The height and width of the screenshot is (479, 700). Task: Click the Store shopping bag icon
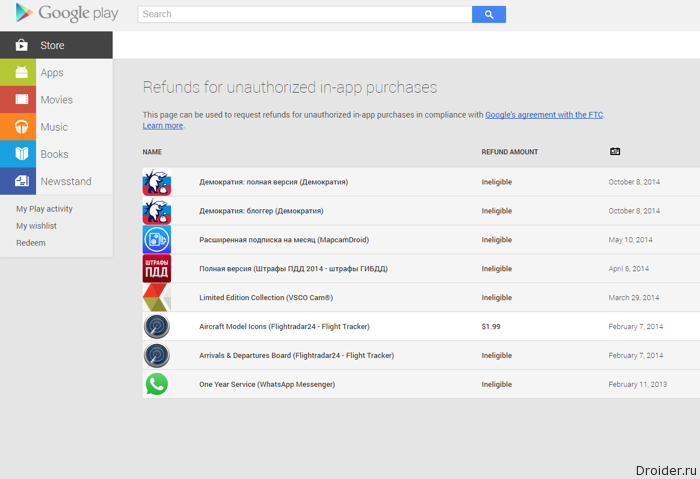pos(21,45)
